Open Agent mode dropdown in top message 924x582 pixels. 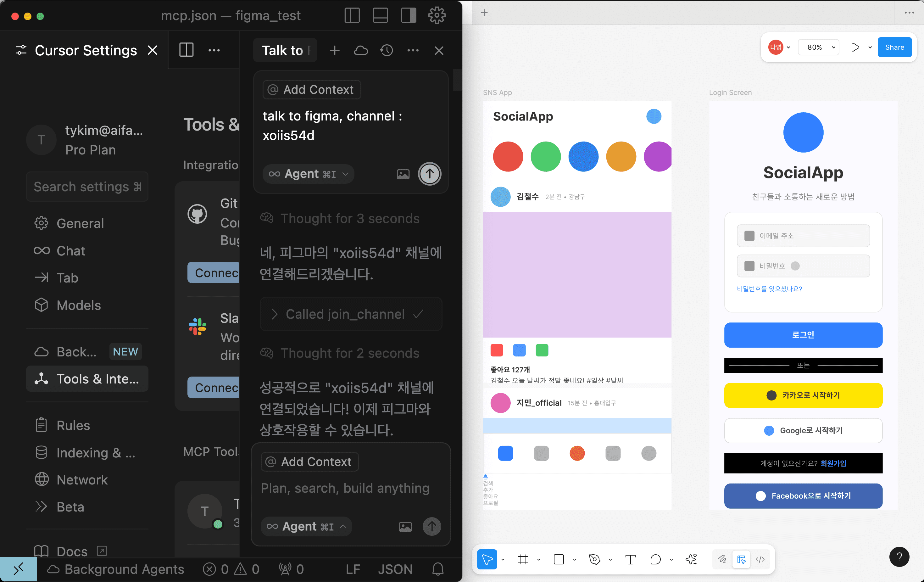(x=309, y=174)
